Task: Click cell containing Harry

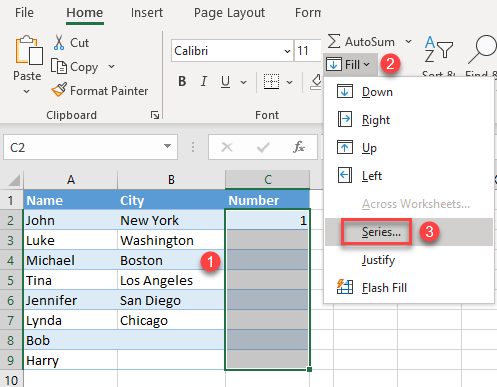Action: tap(70, 360)
